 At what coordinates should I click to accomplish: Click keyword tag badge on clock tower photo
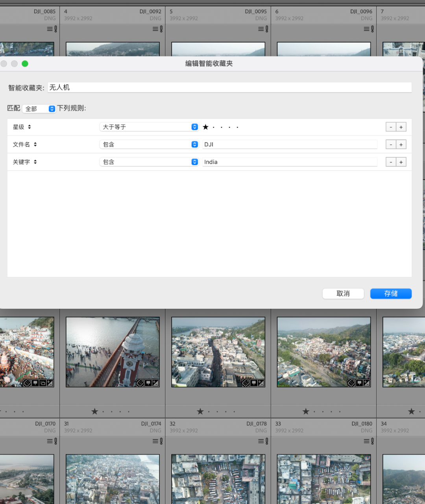point(140,383)
